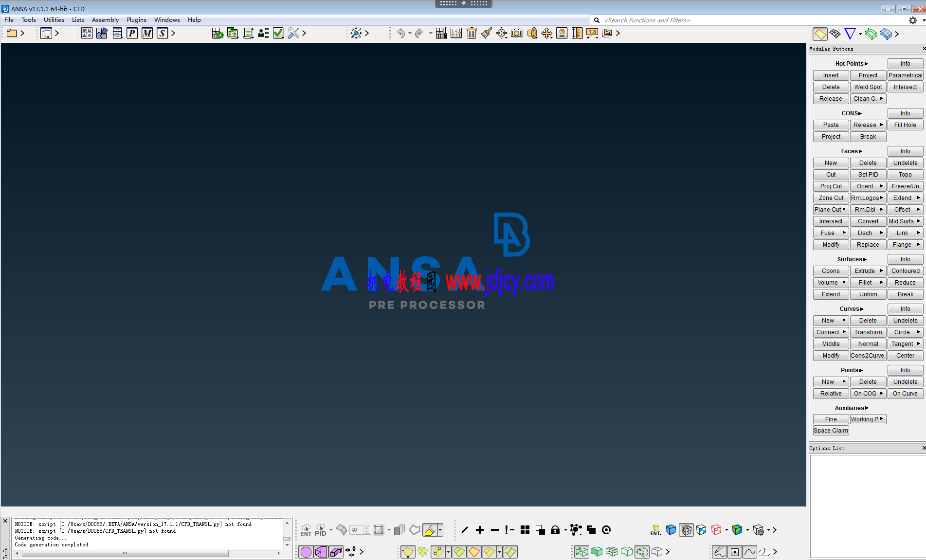Open the checks icon with green checkmark
The height and width of the screenshot is (560, 926).
click(278, 33)
